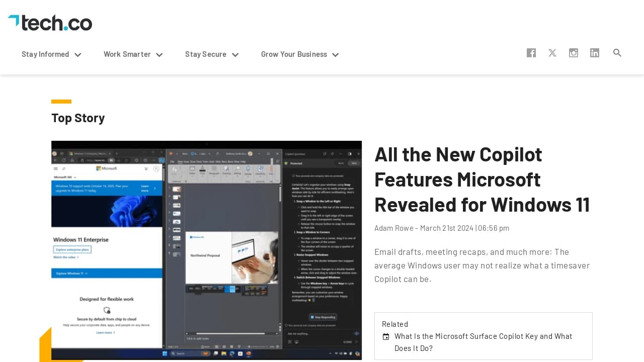Select the Grow Your Business menu label
This screenshot has height=362, width=644.
pos(294,54)
